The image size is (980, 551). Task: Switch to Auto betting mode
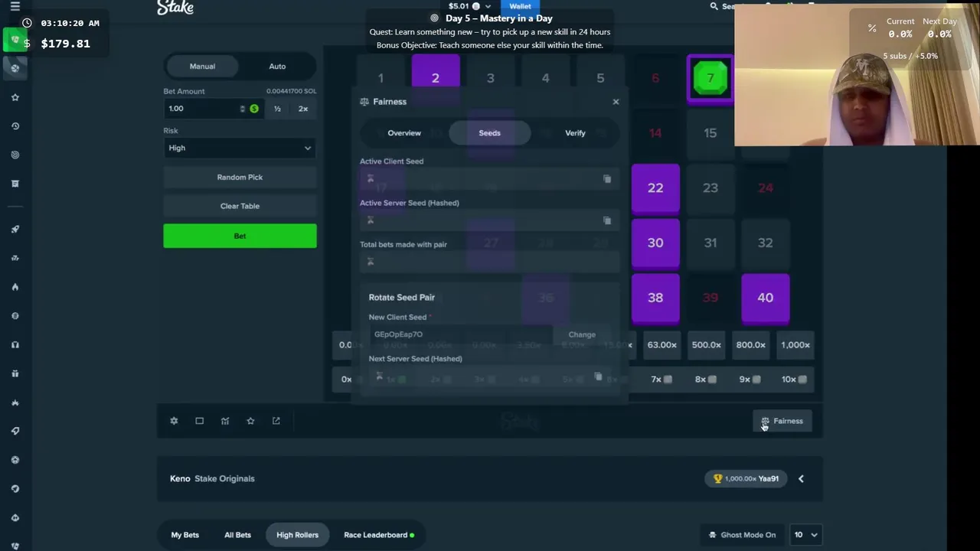pyautogui.click(x=277, y=67)
